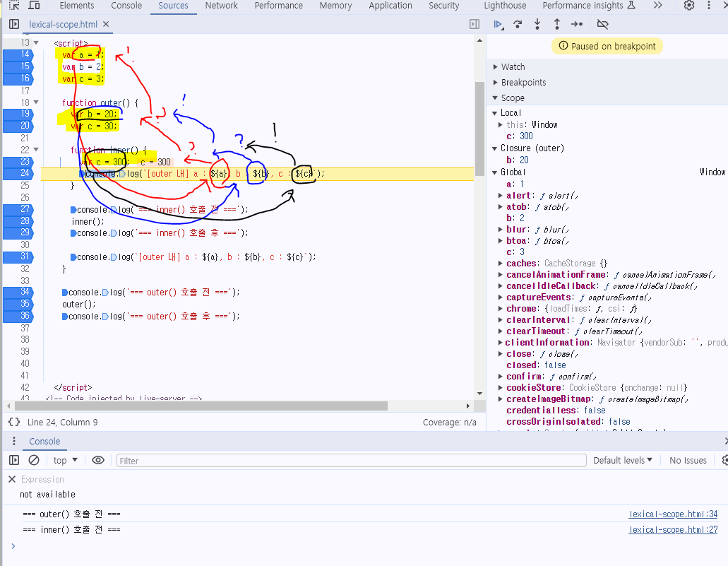Remove the live expression
The image size is (728, 566).
click(12, 479)
